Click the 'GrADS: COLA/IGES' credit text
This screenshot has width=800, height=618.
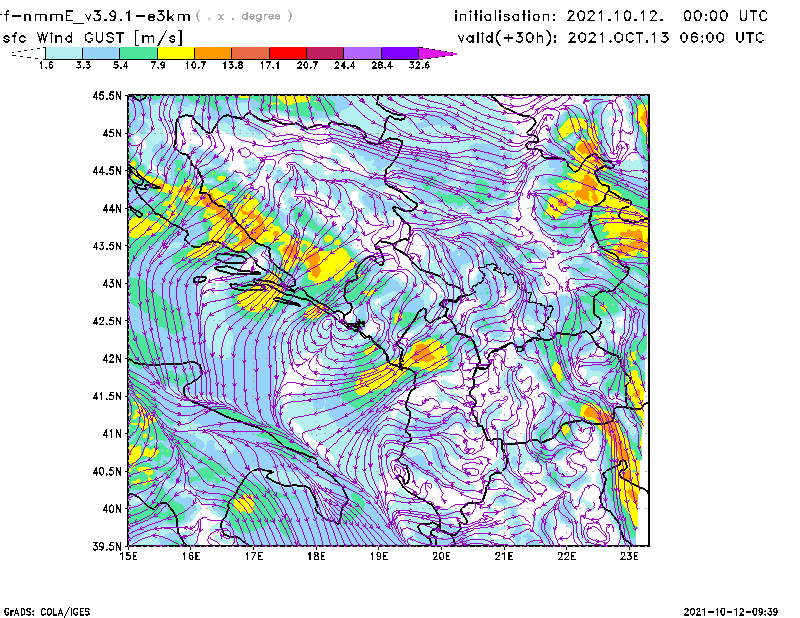coord(47,612)
